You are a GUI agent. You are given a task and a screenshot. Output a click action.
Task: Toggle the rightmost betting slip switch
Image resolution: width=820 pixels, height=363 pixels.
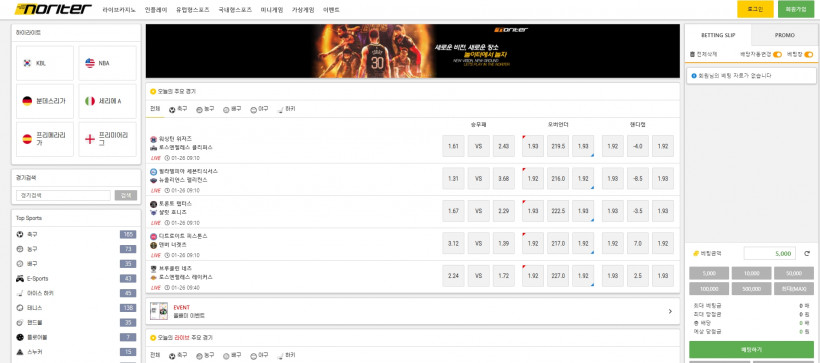809,54
